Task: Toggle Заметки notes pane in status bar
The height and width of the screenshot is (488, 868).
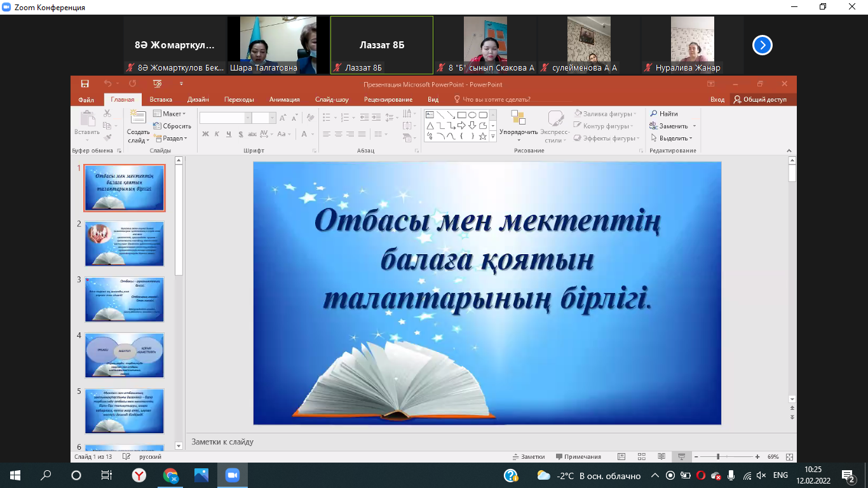Action: pyautogui.click(x=529, y=457)
